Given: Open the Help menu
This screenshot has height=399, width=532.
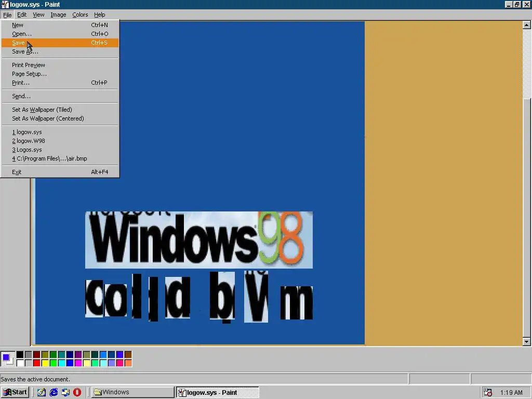Looking at the screenshot, I should point(99,15).
